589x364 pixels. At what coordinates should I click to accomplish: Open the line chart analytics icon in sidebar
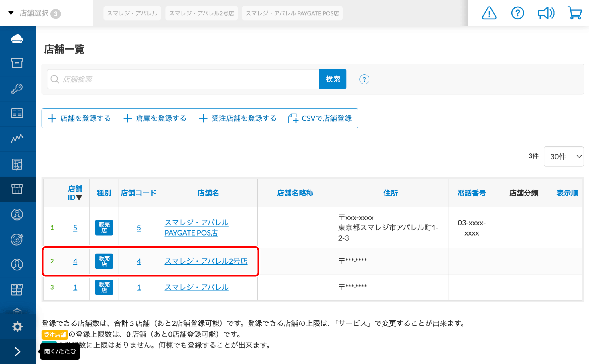coord(17,139)
